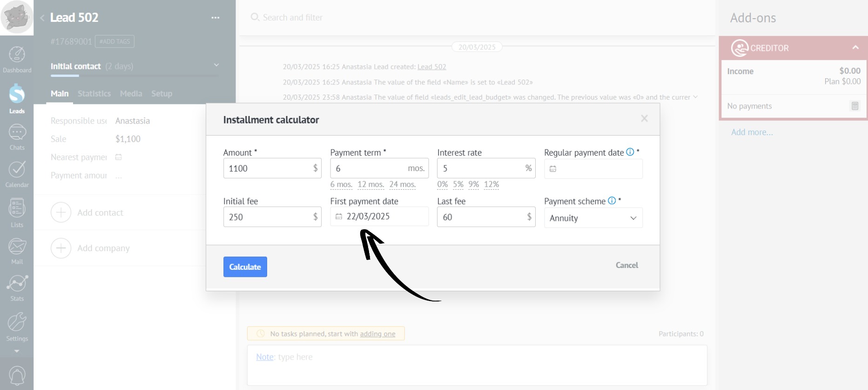View Stats from the sidebar

click(x=17, y=287)
